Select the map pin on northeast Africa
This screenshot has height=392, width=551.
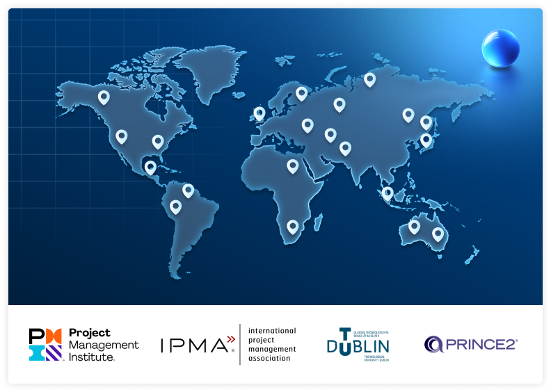click(293, 166)
